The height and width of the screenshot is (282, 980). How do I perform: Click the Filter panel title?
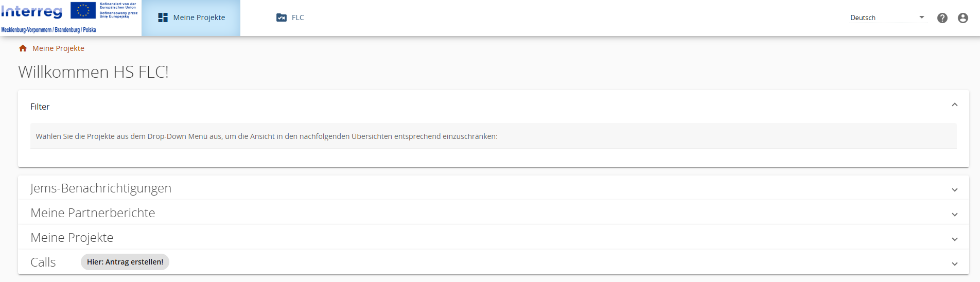(x=40, y=107)
